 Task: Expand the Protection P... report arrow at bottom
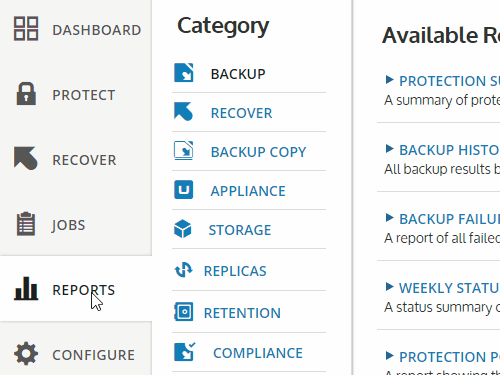[x=389, y=356]
